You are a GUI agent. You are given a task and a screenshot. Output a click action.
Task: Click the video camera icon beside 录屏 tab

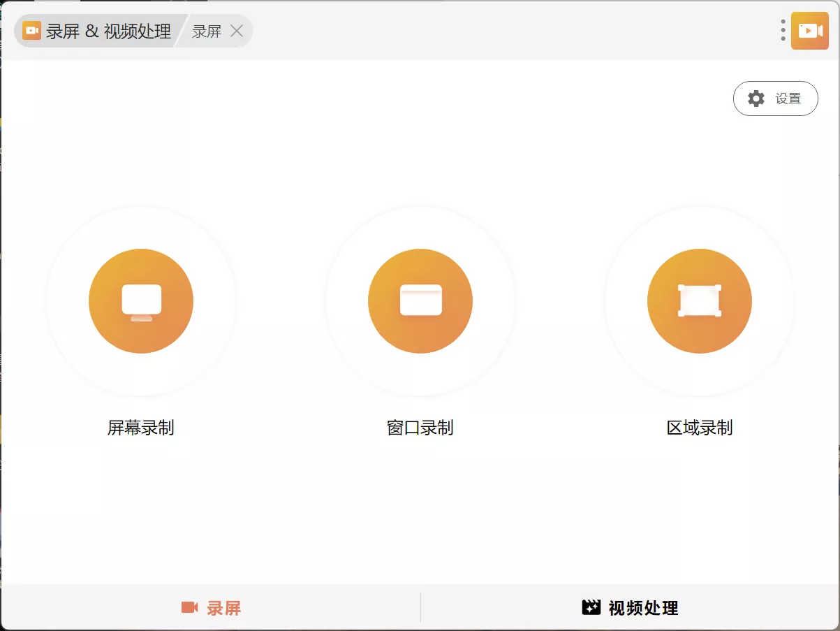(x=189, y=607)
